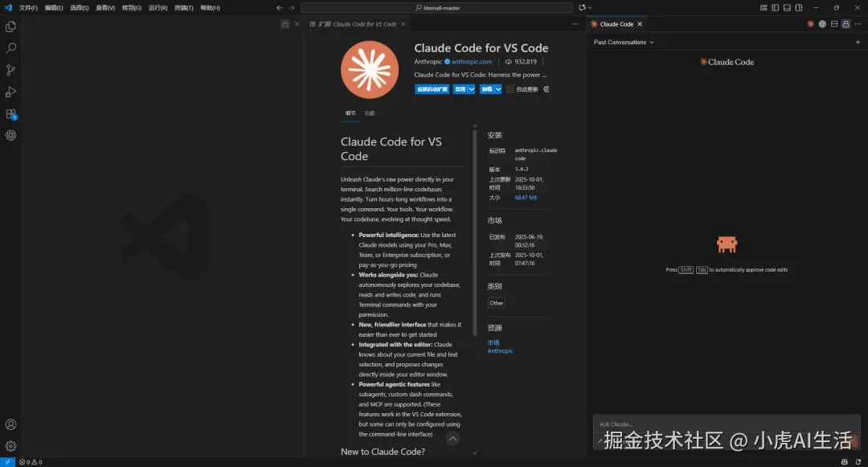Viewport: 868px width, 467px height.
Task: Open the anthropic.com publisher link
Action: pos(472,61)
